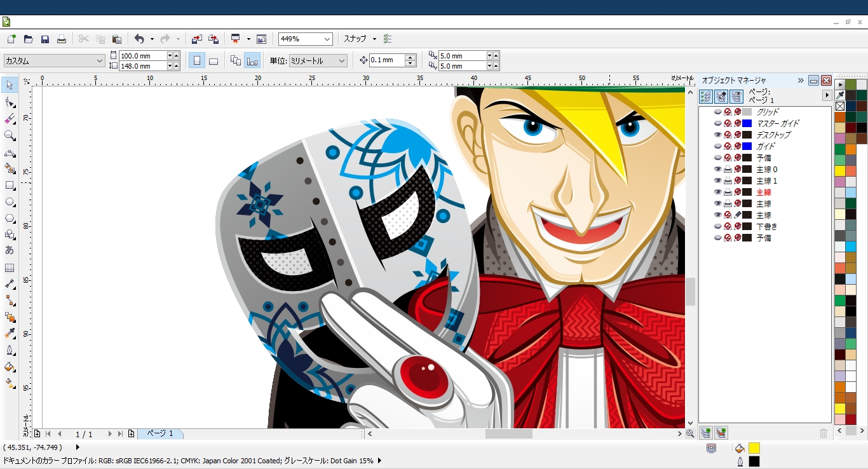Open the color palette flyout arrow
Screen dimensions: 868x469
pyautogui.click(x=841, y=84)
